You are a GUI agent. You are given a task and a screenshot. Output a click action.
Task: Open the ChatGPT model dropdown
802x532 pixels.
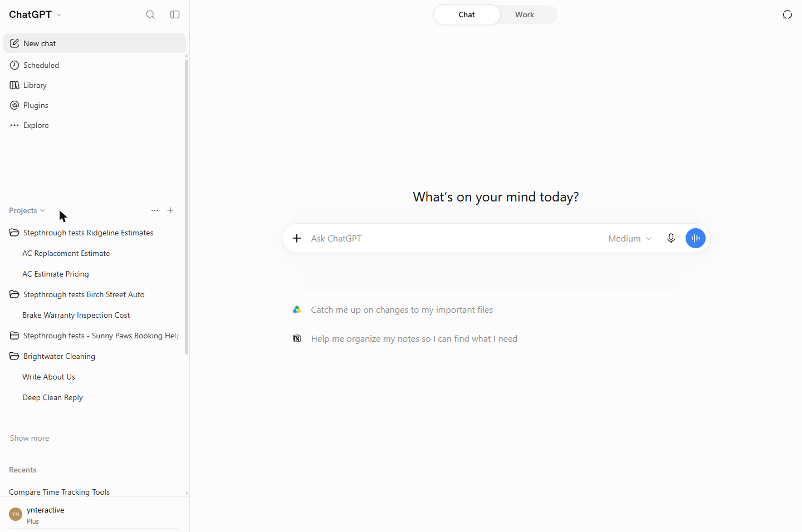tap(35, 14)
